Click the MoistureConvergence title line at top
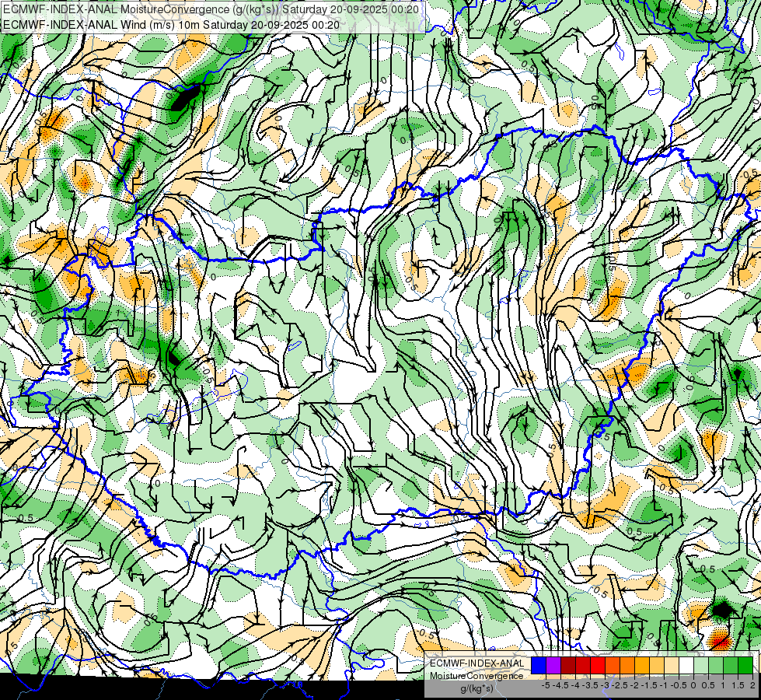This screenshot has width=761, height=700. [211, 9]
